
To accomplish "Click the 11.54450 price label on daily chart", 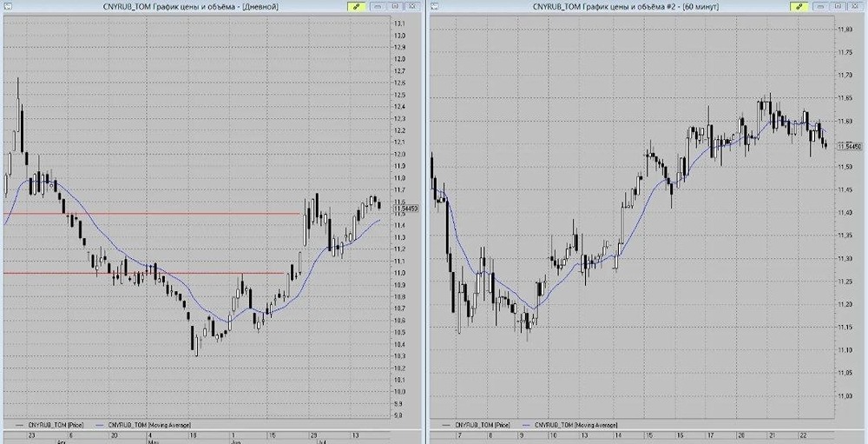I will click(x=405, y=209).
